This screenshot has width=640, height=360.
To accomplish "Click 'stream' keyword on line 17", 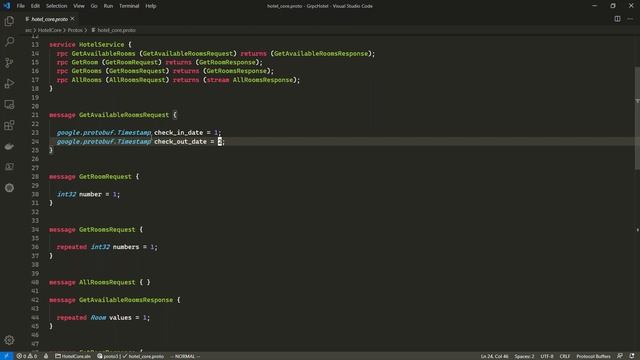I will (218, 80).
